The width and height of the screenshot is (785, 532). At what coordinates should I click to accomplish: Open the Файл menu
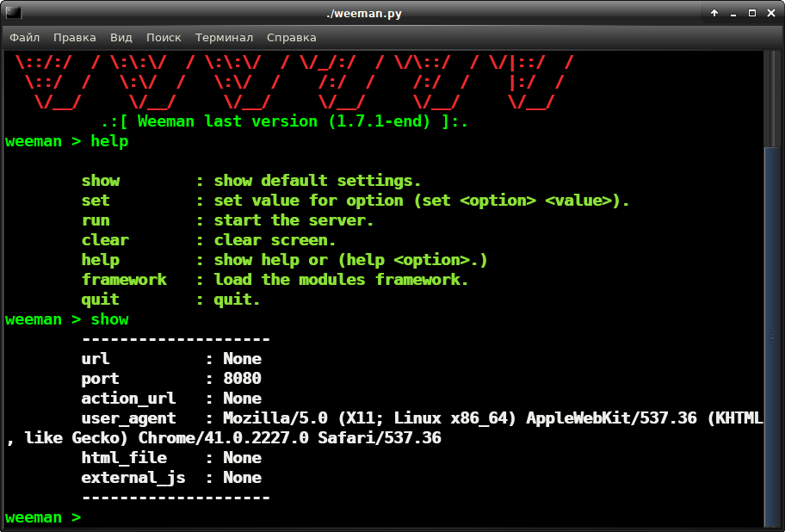point(25,37)
